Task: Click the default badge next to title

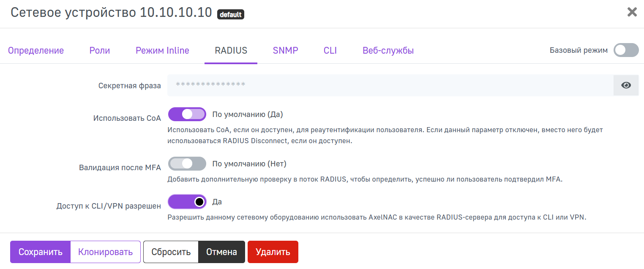Action: (x=230, y=14)
